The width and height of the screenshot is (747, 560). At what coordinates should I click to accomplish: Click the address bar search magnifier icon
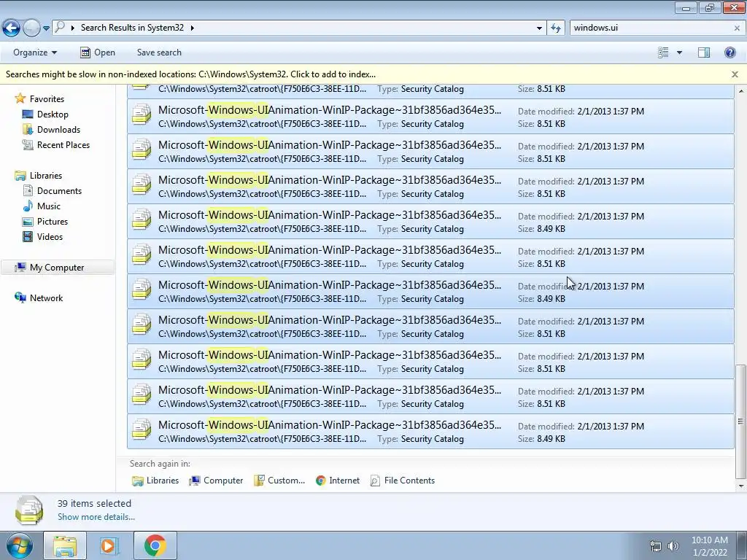click(60, 28)
